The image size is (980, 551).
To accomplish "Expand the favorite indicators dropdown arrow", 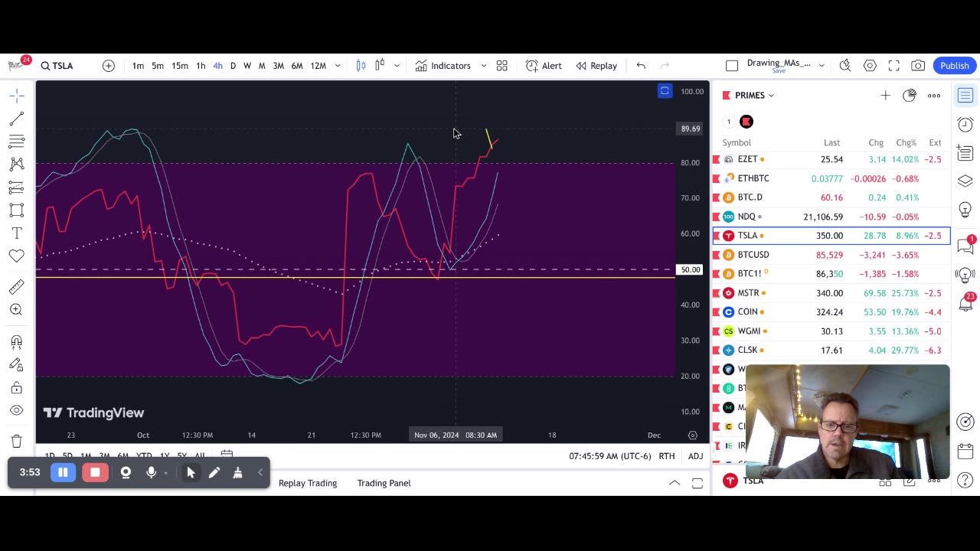I will 483,66.
